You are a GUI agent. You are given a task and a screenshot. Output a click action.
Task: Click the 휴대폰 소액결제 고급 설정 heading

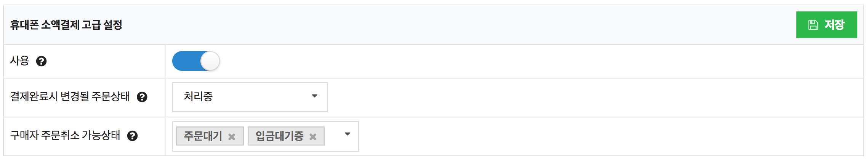tap(66, 25)
